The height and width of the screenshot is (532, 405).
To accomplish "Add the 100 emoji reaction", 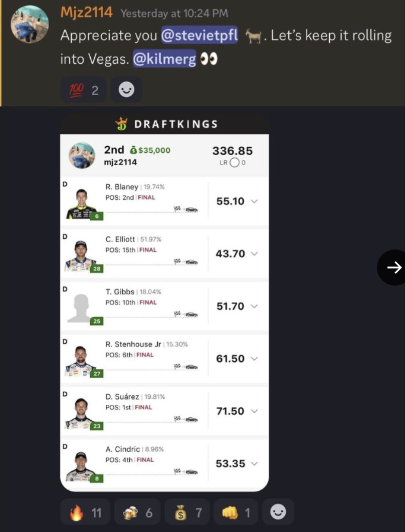I will coord(83,90).
